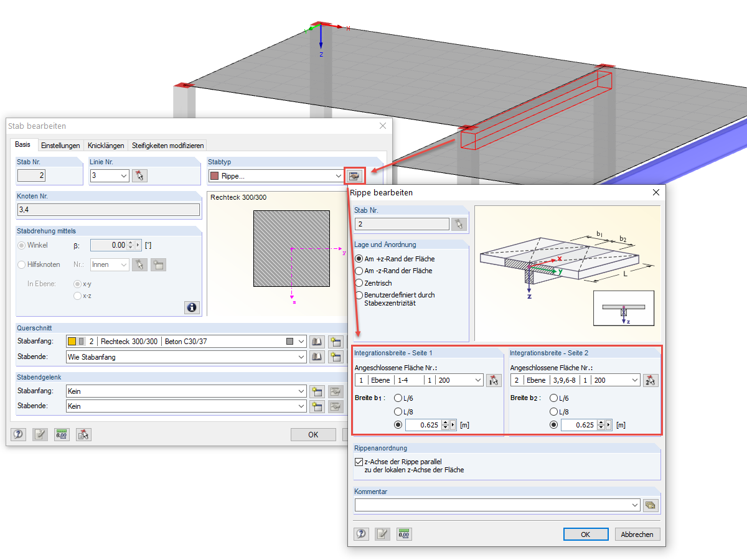Open Stabtyp Rippe dropdown
The height and width of the screenshot is (560, 747).
pos(338,176)
